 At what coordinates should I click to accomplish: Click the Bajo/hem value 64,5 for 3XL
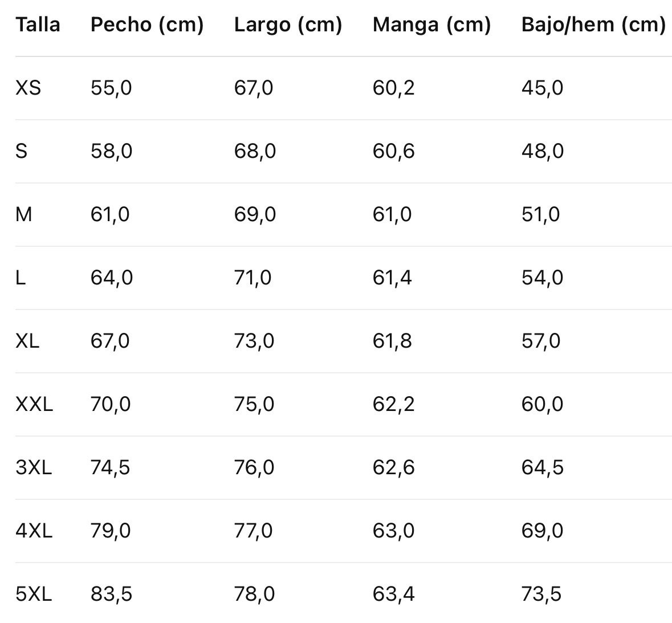542,467
